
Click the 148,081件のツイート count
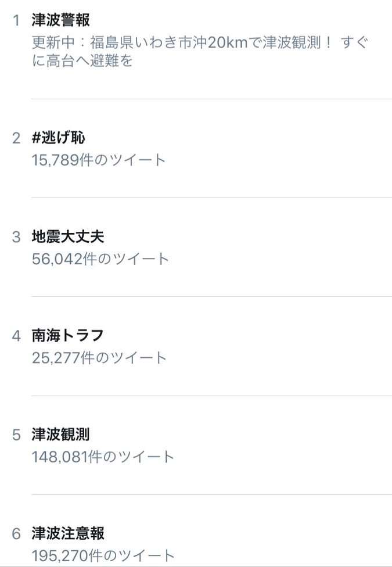[103, 457]
